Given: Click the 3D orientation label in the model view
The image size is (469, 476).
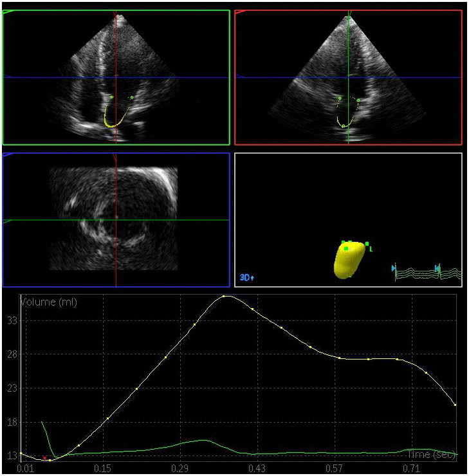Looking at the screenshot, I should point(247,278).
